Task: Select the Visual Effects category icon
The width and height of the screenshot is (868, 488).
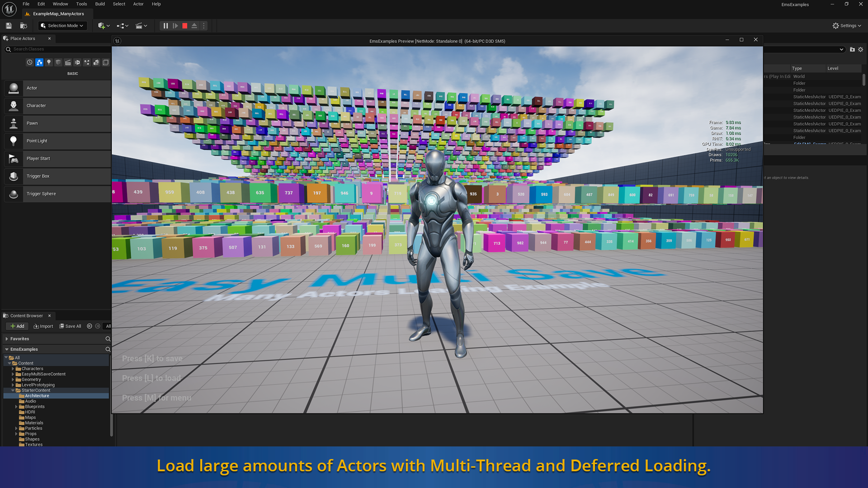Action: click(x=87, y=62)
